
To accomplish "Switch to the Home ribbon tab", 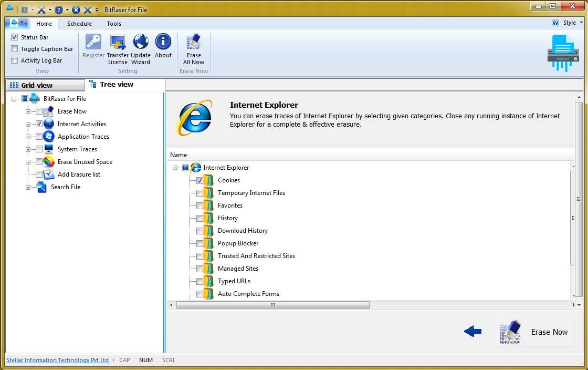I will pyautogui.click(x=44, y=24).
